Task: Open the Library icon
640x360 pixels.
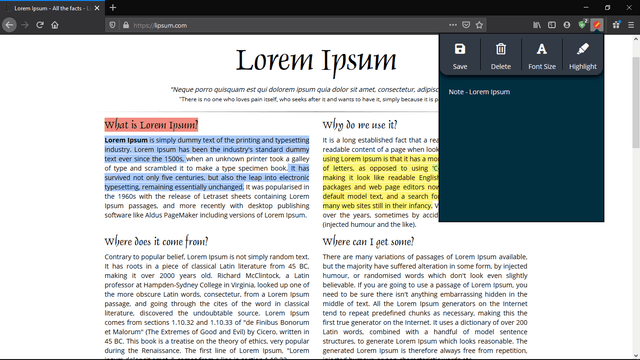Action: tap(537, 25)
